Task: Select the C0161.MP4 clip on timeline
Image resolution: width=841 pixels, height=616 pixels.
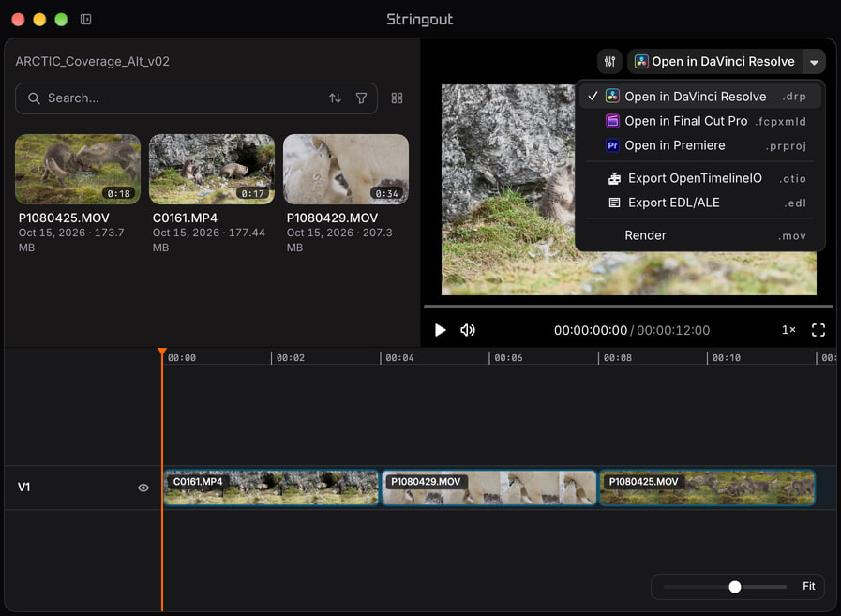Action: [x=271, y=488]
